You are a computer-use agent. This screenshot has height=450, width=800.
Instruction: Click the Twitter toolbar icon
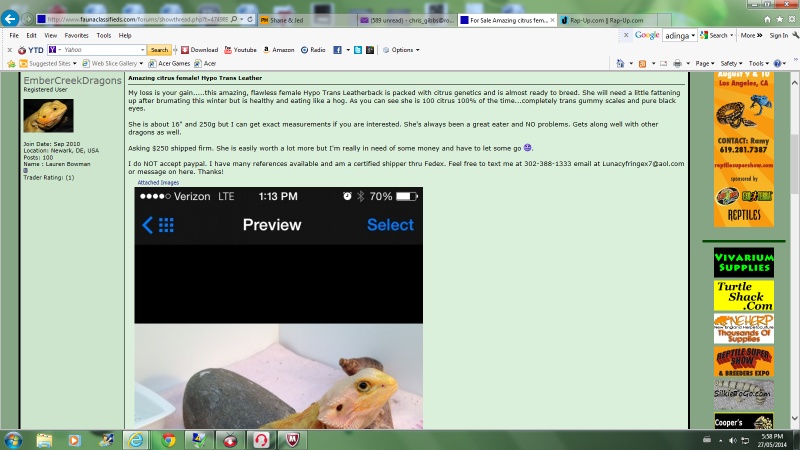coord(358,50)
